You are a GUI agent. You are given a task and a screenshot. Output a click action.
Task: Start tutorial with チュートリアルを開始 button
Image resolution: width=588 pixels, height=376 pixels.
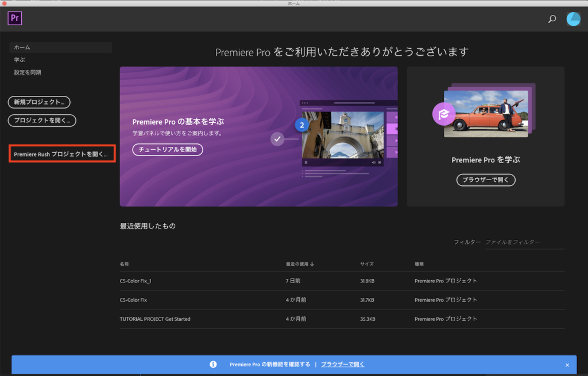click(x=167, y=149)
